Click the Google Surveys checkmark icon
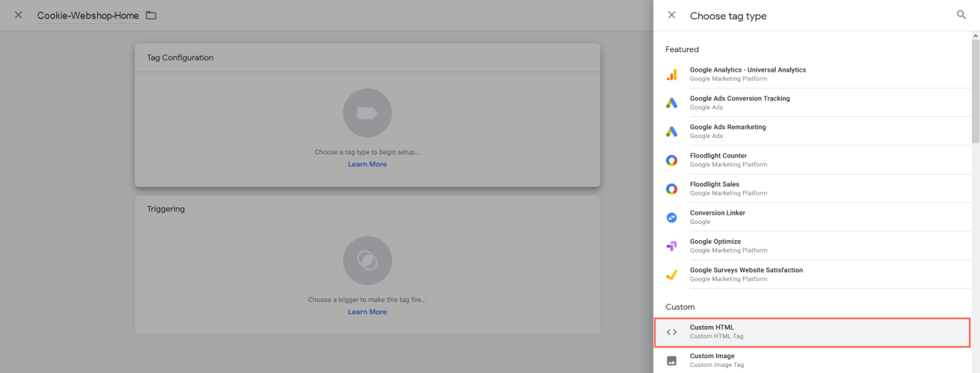The height and width of the screenshot is (373, 980). [x=671, y=275]
